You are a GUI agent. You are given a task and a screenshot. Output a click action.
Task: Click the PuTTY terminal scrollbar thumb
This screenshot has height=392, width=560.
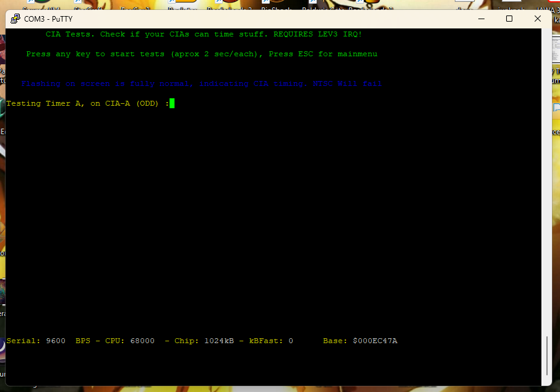[x=547, y=356]
